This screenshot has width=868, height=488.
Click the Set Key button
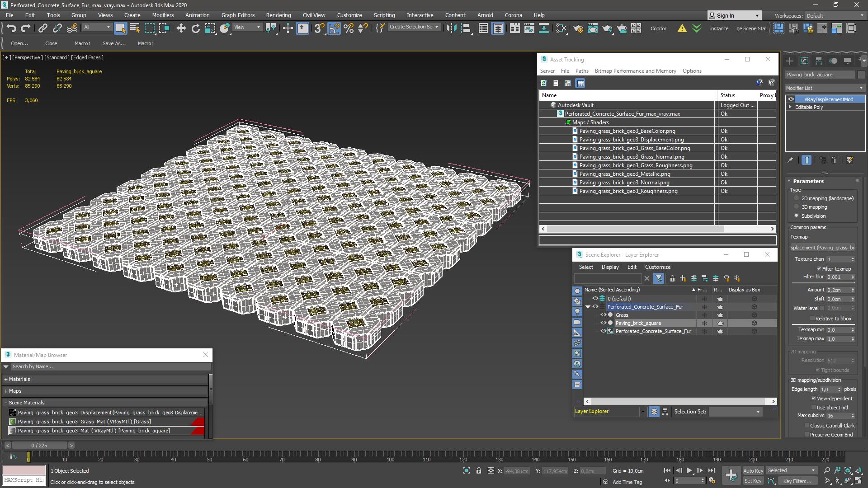pos(753,481)
